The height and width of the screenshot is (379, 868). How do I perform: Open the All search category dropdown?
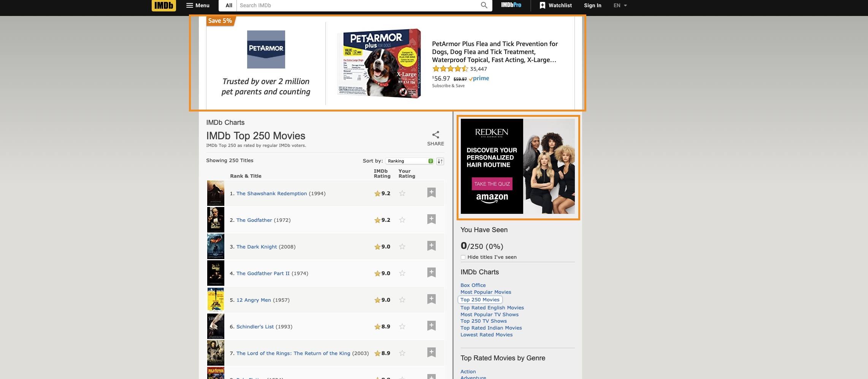[229, 5]
